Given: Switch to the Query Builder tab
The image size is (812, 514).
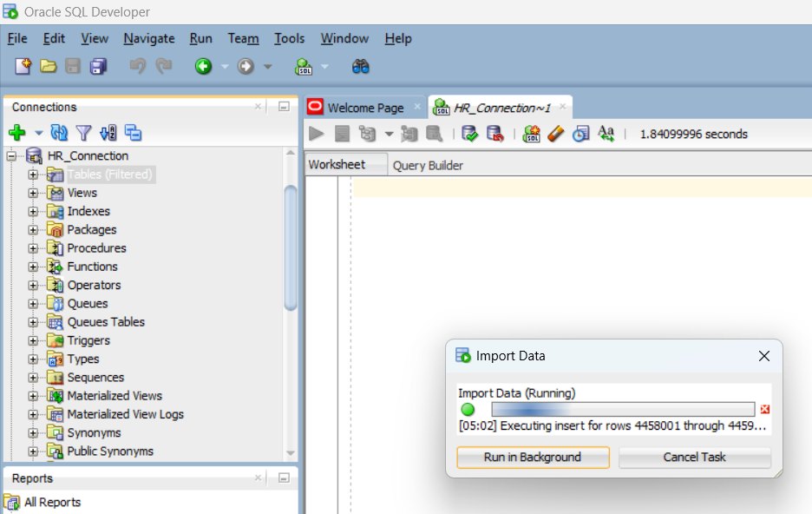Looking at the screenshot, I should coord(428,165).
